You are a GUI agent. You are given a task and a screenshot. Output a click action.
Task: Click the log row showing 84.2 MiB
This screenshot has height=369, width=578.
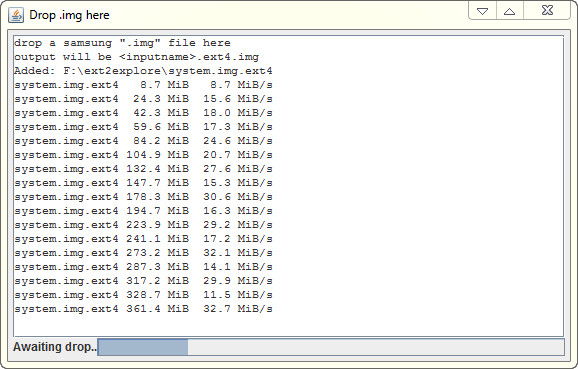pyautogui.click(x=143, y=141)
